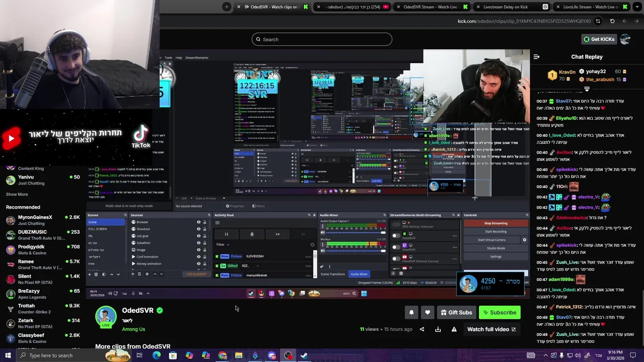Open Task View on the Windows taskbar
Screen dimensions: 644x362
pyautogui.click(x=139, y=355)
